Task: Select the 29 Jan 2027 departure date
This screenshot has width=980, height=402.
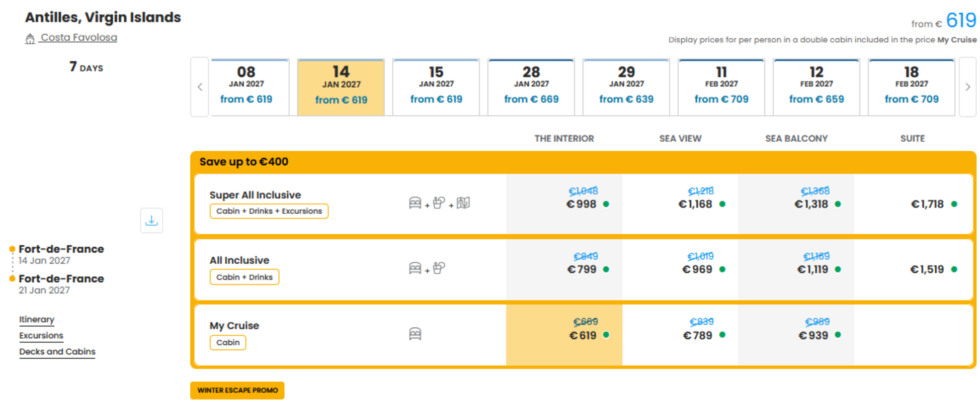Action: click(626, 87)
